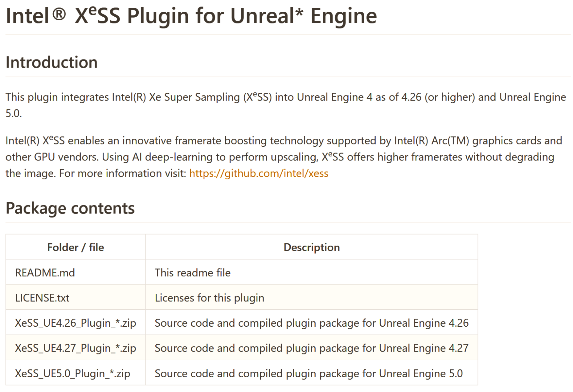Click 'Licenses for this plugin' description cell
This screenshot has width=573, height=392.
point(209,298)
